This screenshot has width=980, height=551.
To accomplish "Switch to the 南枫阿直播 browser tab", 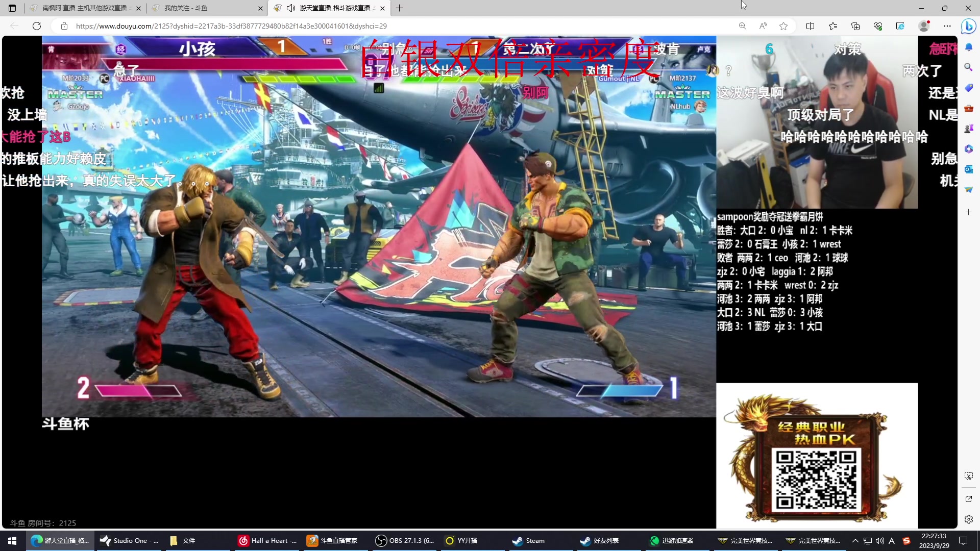I will 85,8.
